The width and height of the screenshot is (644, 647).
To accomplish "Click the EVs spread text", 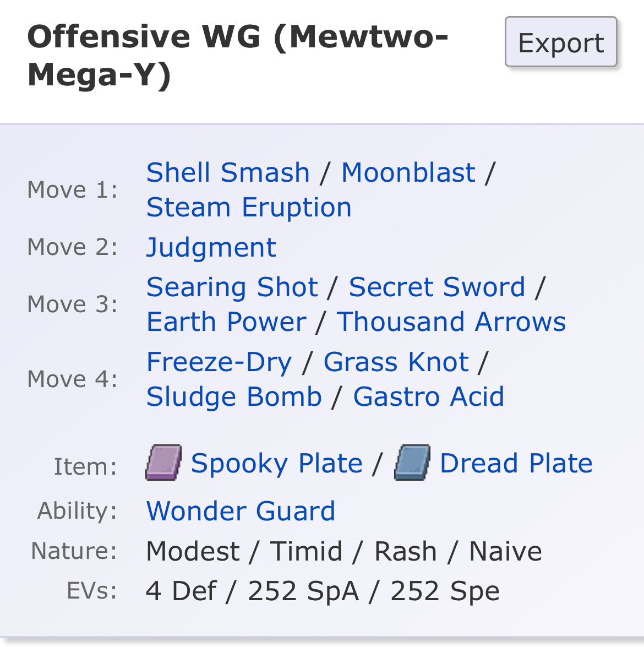I will click(323, 591).
